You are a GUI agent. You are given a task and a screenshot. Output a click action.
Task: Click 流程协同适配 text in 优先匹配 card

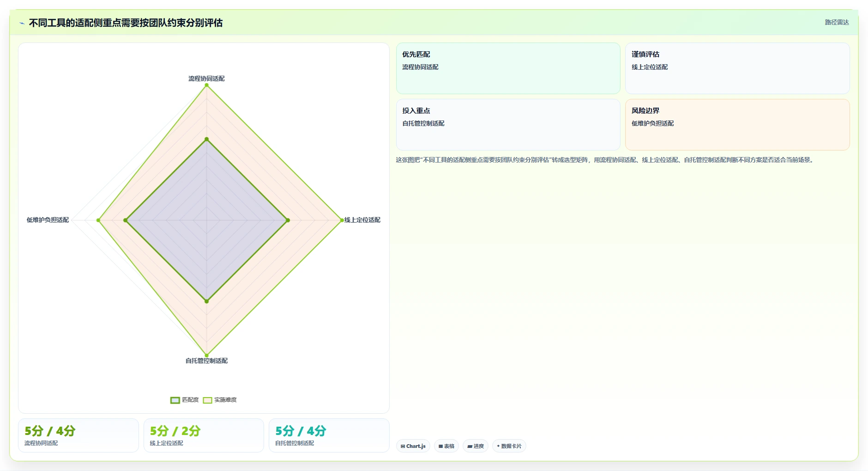pos(420,67)
